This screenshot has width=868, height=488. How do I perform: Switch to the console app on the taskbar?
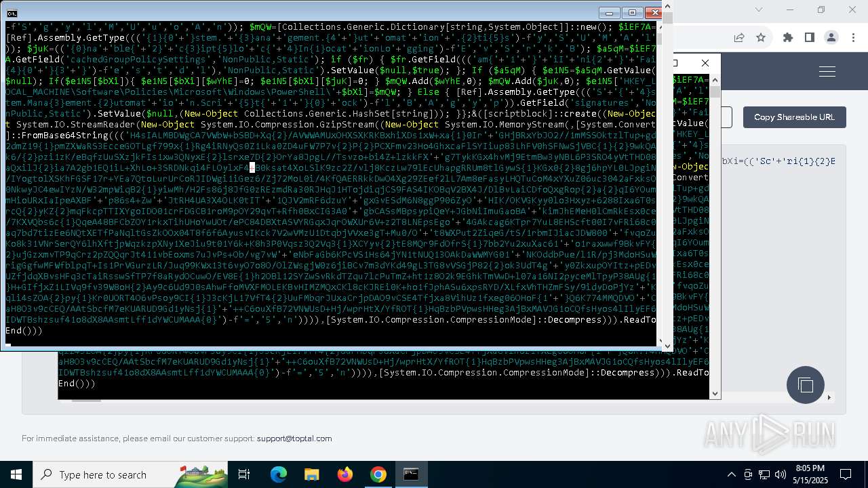coord(411,474)
